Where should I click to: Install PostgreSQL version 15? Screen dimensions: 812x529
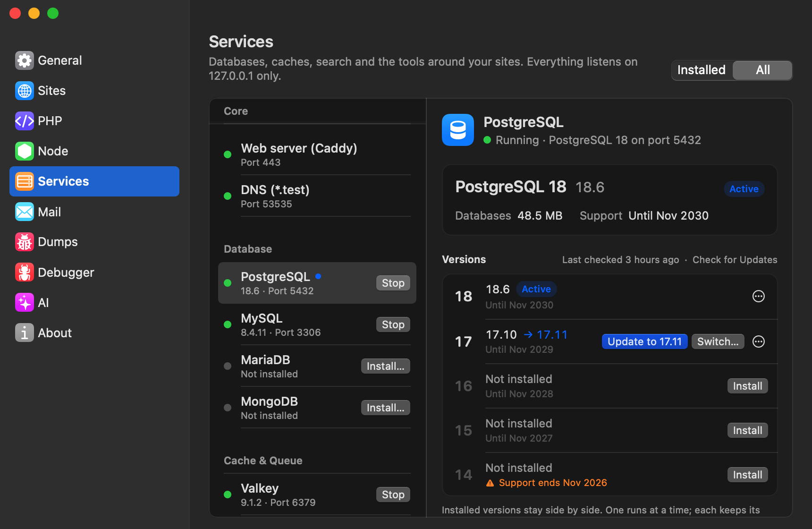pyautogui.click(x=748, y=430)
